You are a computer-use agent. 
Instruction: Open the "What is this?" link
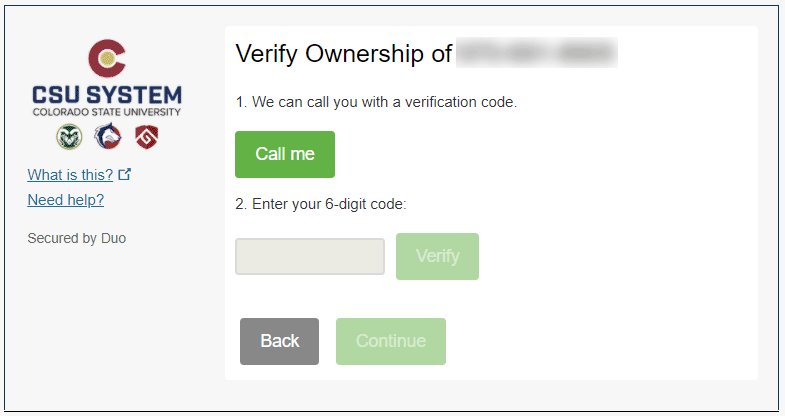[x=70, y=175]
